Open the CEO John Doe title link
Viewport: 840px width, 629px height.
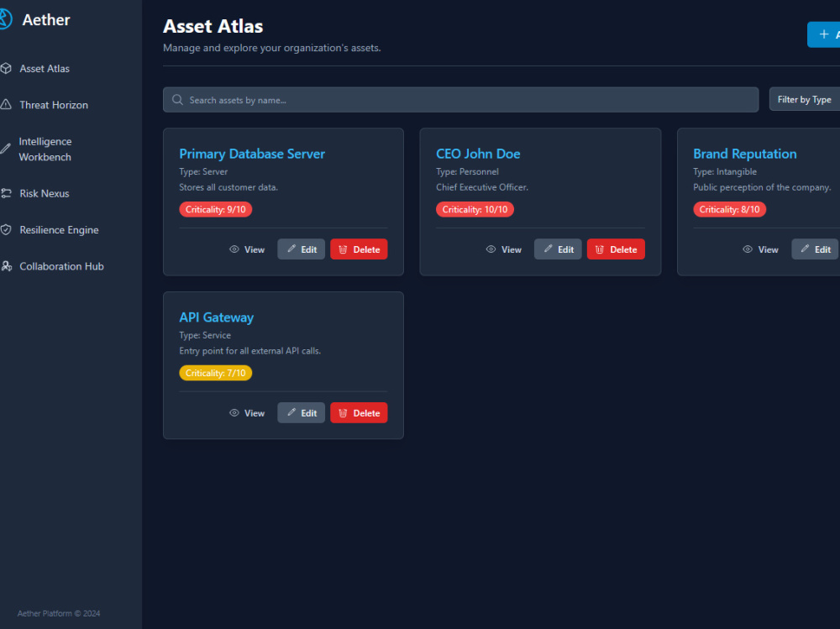tap(478, 154)
